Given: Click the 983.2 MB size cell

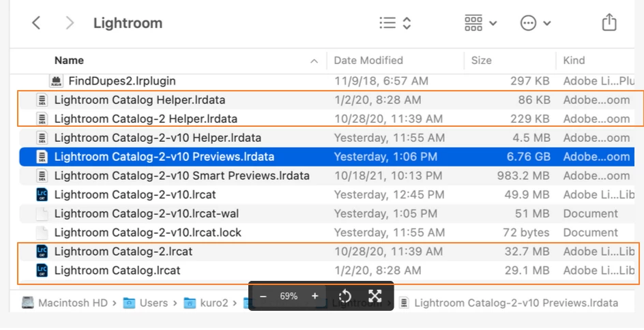Looking at the screenshot, I should (523, 176).
